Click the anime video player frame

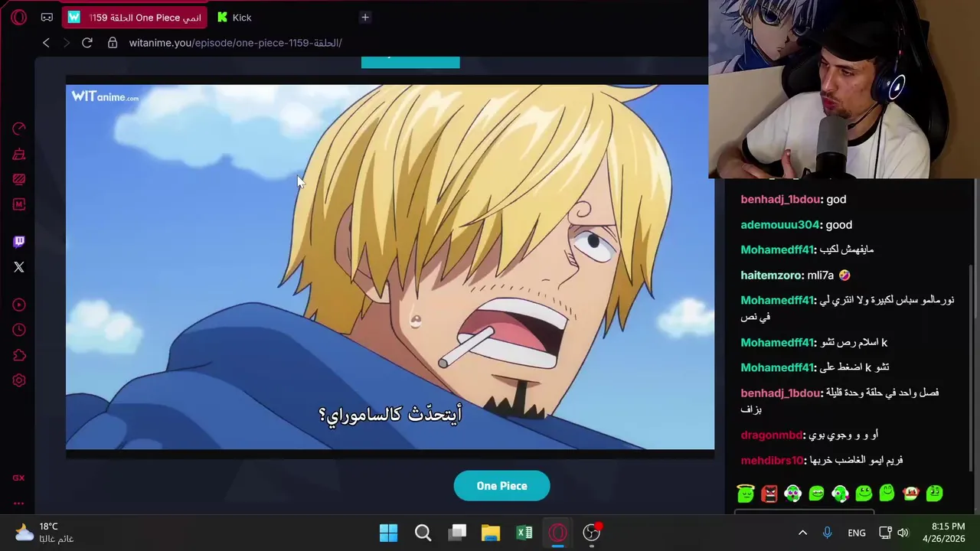click(x=390, y=267)
